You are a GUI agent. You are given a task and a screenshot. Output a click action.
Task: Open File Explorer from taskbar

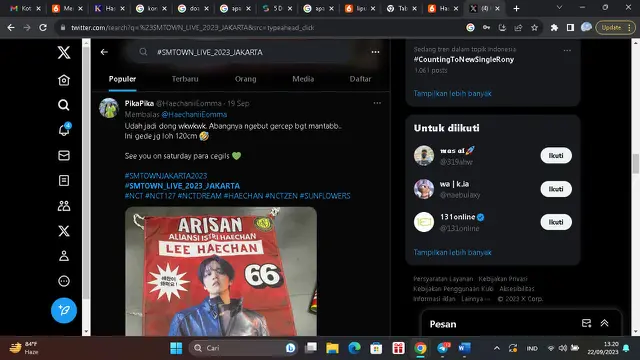click(332, 348)
